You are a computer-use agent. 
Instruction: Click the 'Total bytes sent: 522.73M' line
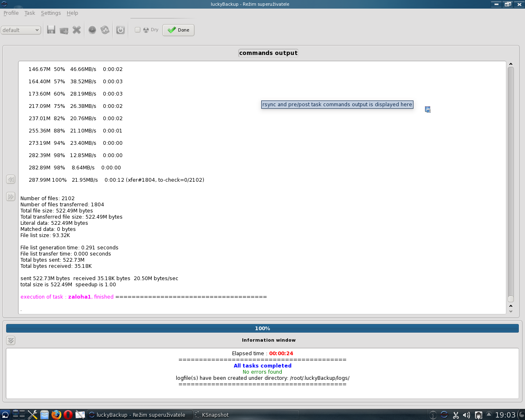(x=52, y=260)
